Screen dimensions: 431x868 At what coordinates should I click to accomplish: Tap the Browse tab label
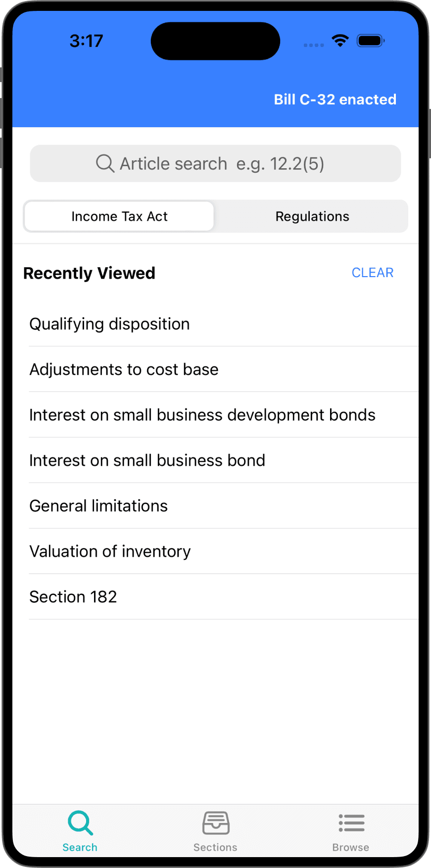coord(351,847)
